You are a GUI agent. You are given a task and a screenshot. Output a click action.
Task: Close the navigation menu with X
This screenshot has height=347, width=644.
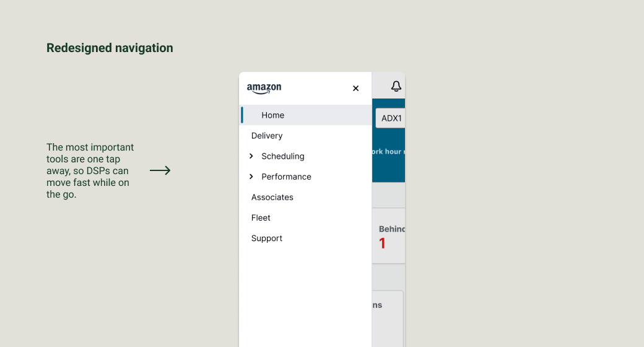[x=355, y=89]
